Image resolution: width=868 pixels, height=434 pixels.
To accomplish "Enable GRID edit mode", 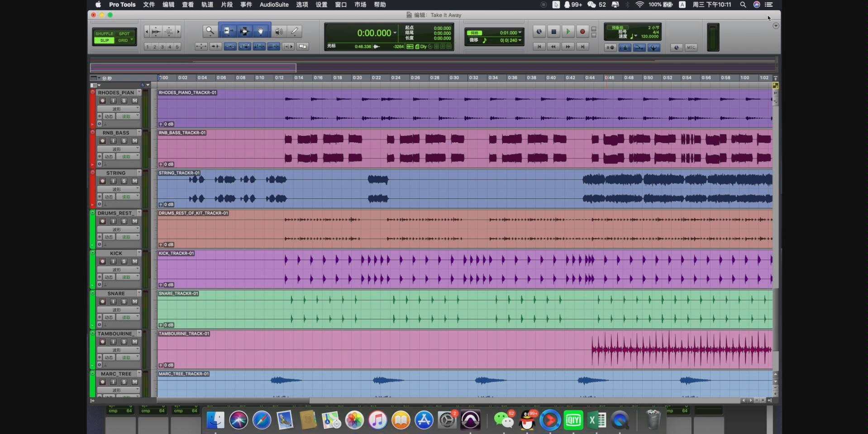I will click(x=123, y=40).
